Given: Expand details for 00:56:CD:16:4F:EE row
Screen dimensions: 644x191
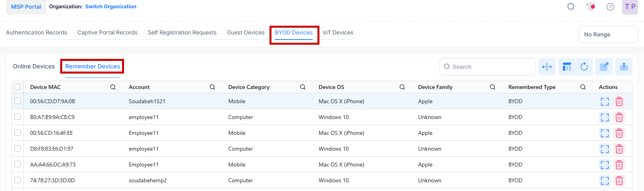Looking at the screenshot, I should coord(605,133).
